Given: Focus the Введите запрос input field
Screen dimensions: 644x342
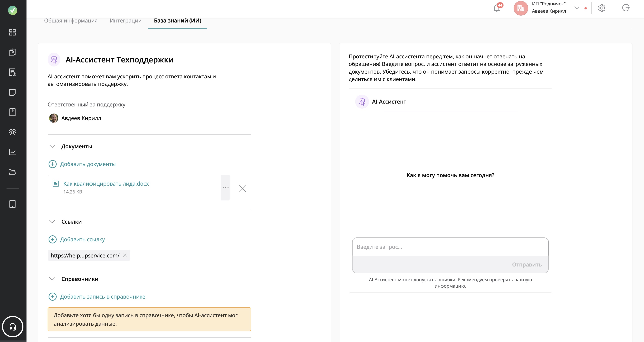Looking at the screenshot, I should point(450,247).
